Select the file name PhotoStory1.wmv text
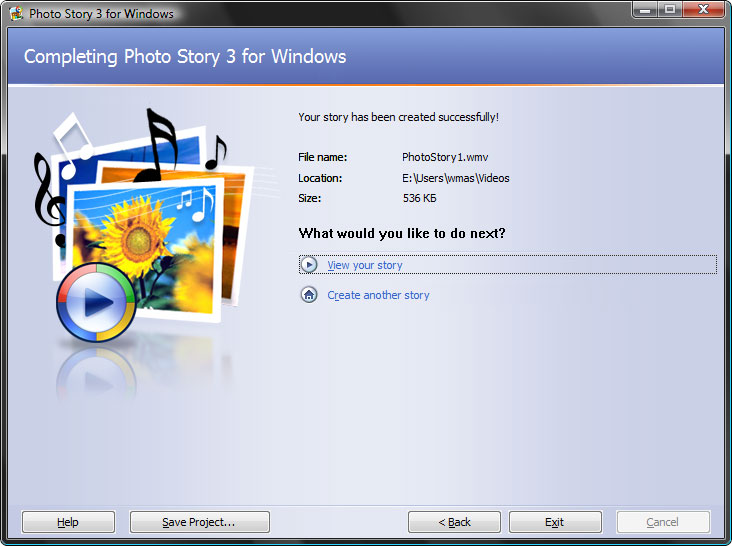 tap(445, 157)
